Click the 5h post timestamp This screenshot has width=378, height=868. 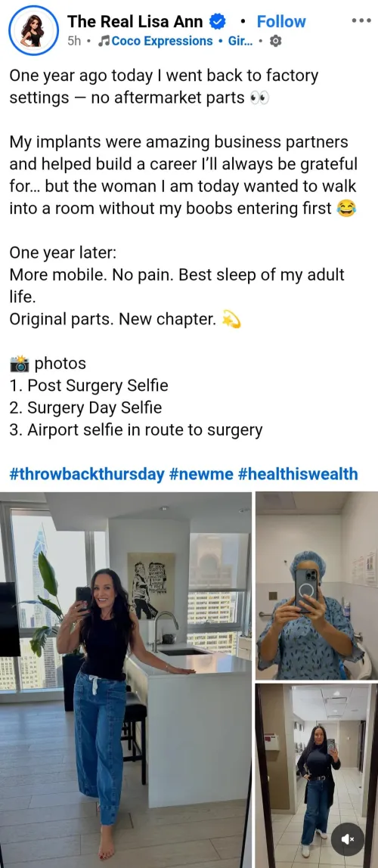pyautogui.click(x=73, y=42)
